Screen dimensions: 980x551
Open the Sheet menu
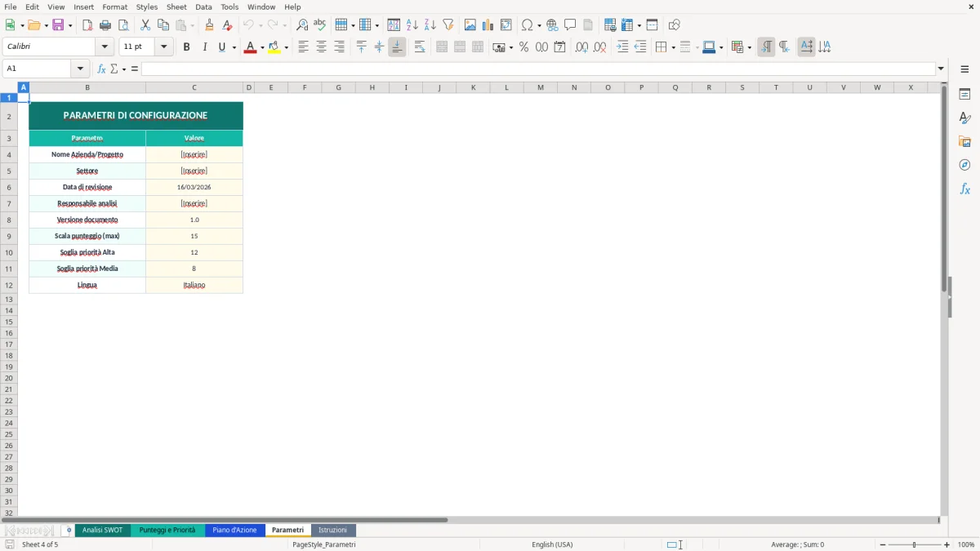point(176,7)
